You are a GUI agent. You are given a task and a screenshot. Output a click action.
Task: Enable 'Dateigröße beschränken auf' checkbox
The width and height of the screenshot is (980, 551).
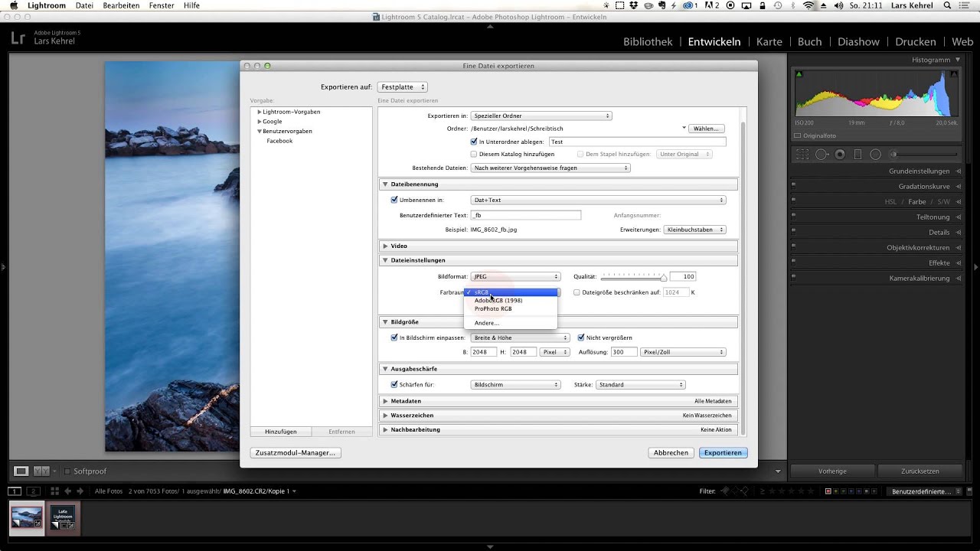[x=577, y=292]
